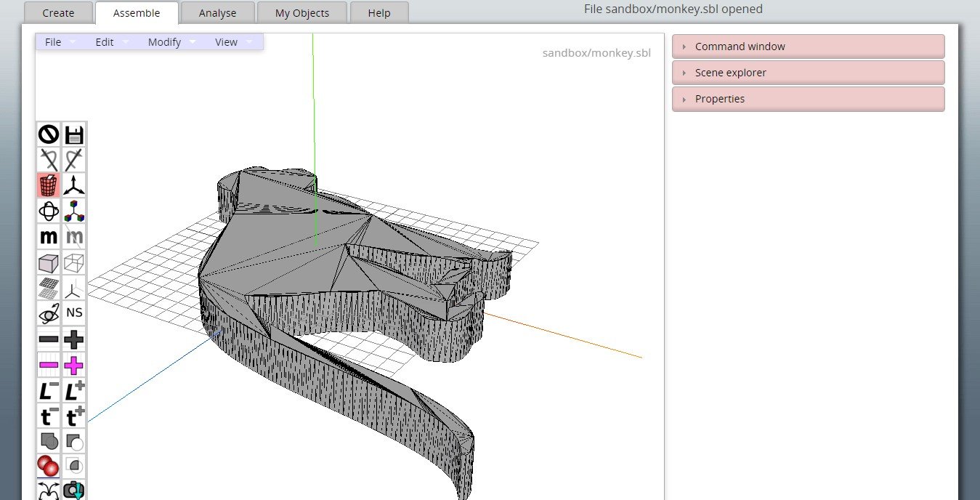Click the t plus icon
This screenshot has height=500, width=980.
[74, 416]
